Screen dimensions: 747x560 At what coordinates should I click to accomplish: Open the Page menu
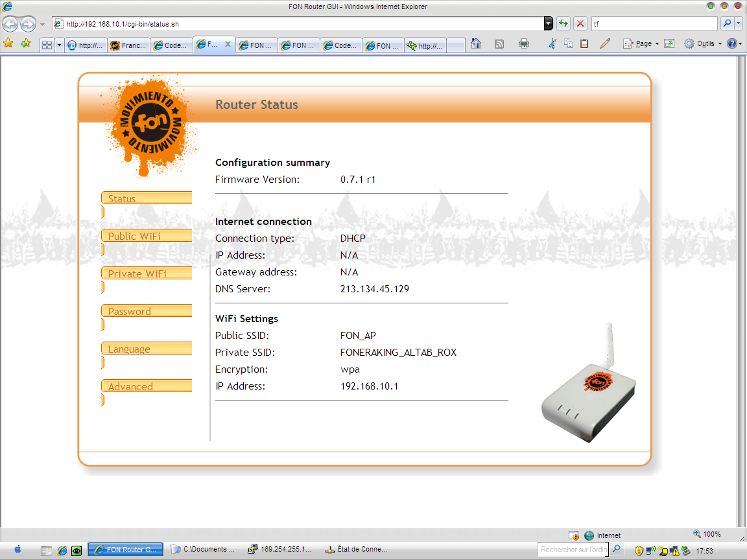(641, 44)
